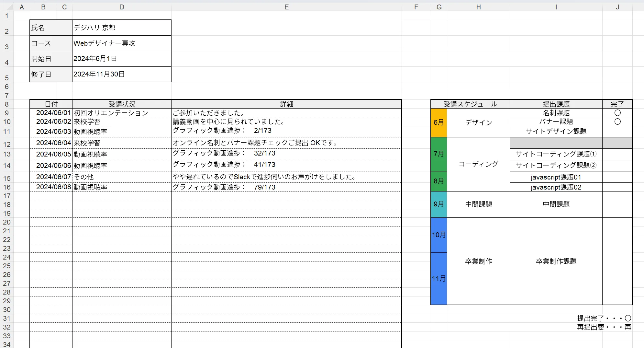Select the サイトデザイン課題 assignment cell
This screenshot has height=348, width=644.
(x=556, y=131)
